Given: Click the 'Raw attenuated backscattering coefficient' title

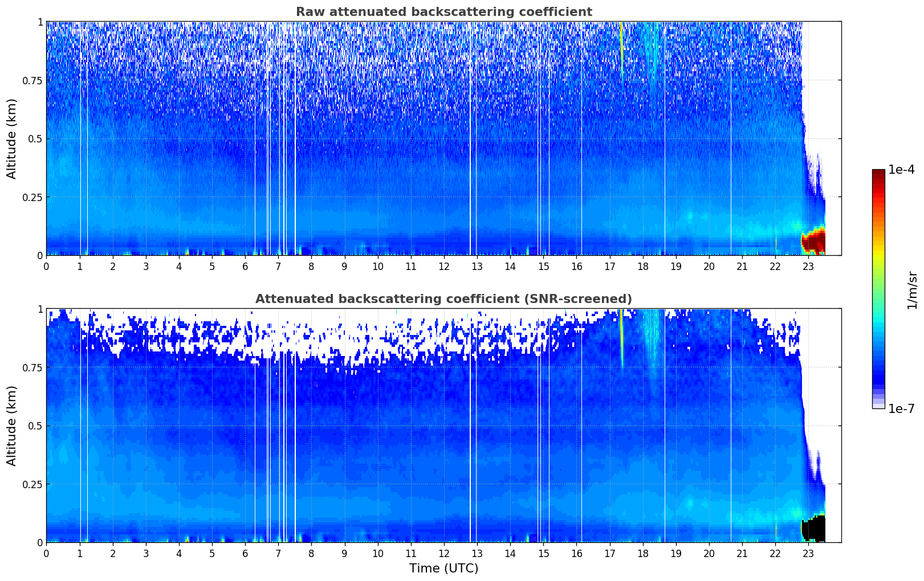Looking at the screenshot, I should (x=443, y=12).
